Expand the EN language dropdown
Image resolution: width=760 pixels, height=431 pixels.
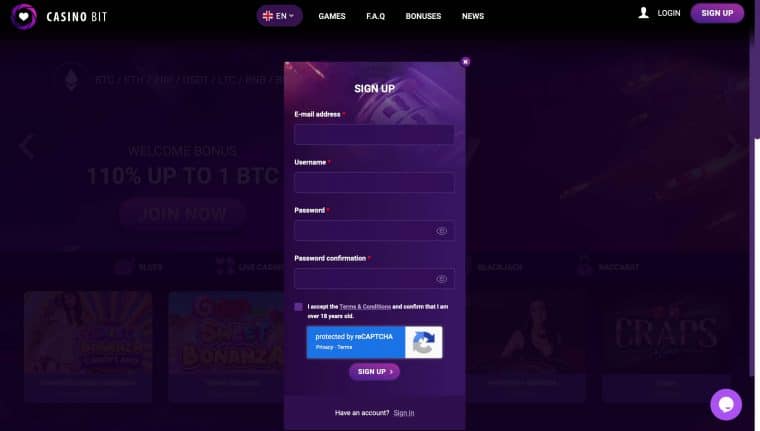280,16
